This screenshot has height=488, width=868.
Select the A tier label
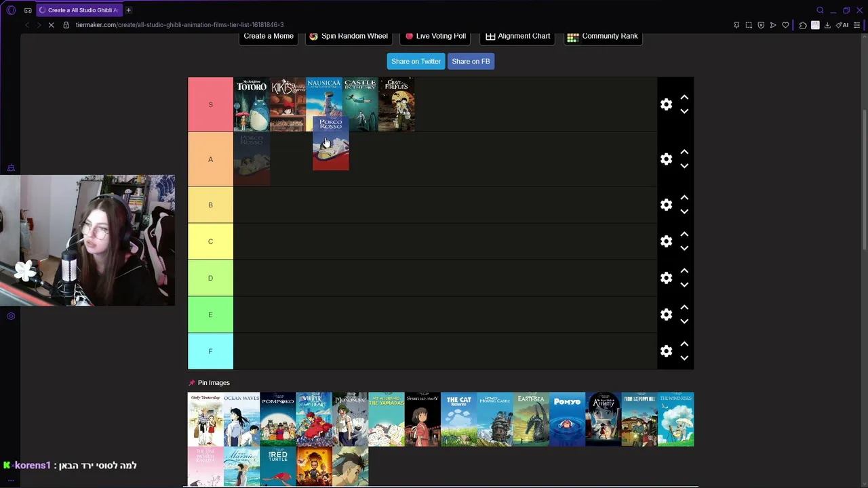tap(210, 159)
